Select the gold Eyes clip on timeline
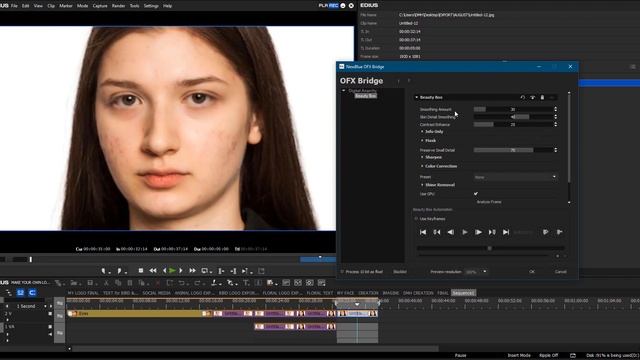The width and height of the screenshot is (640, 360). [135, 313]
